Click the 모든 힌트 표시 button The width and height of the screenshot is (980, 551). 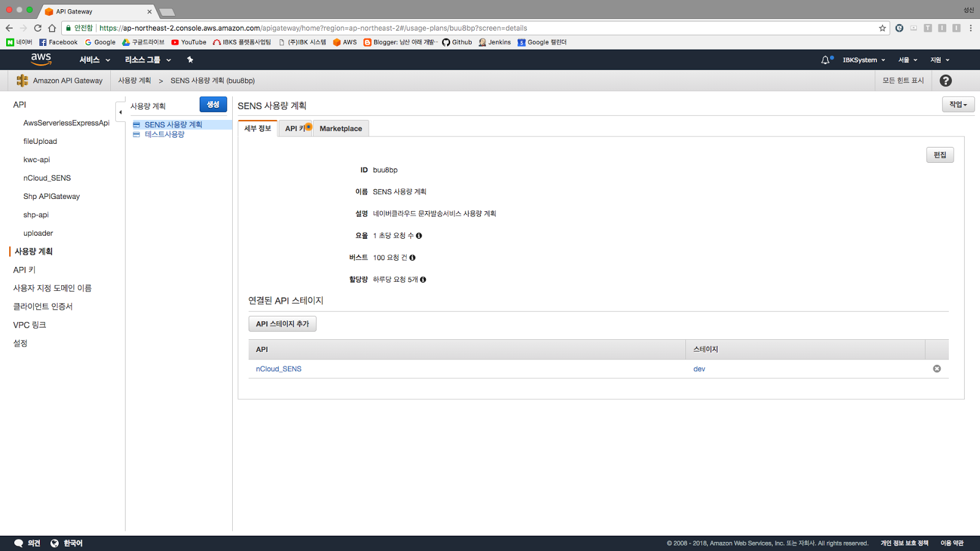(x=903, y=81)
